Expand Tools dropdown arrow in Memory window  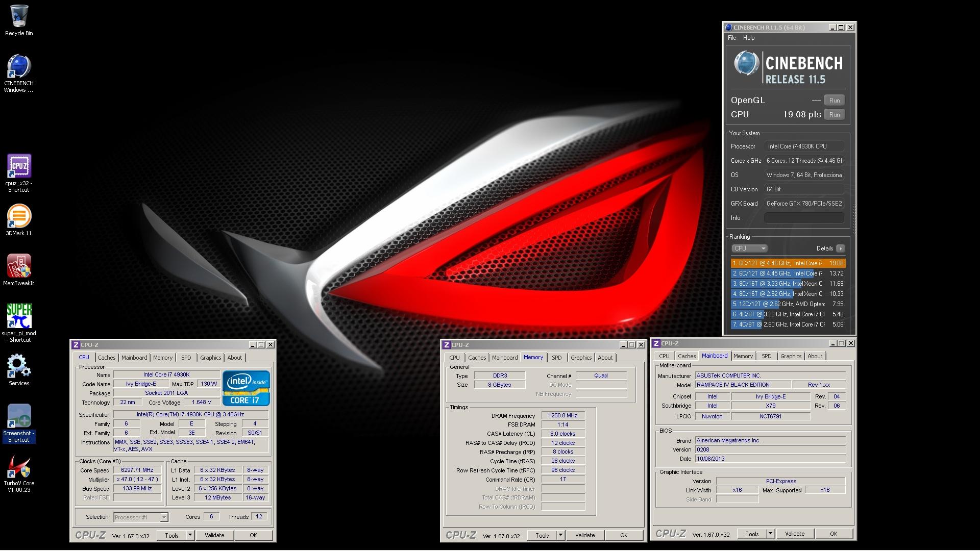[560, 535]
